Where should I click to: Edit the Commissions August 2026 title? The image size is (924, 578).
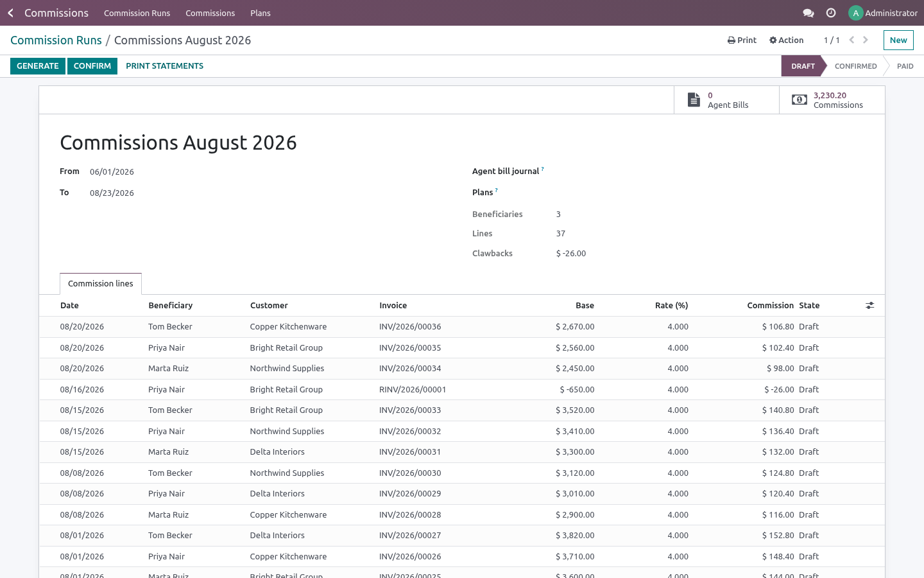[x=178, y=143]
